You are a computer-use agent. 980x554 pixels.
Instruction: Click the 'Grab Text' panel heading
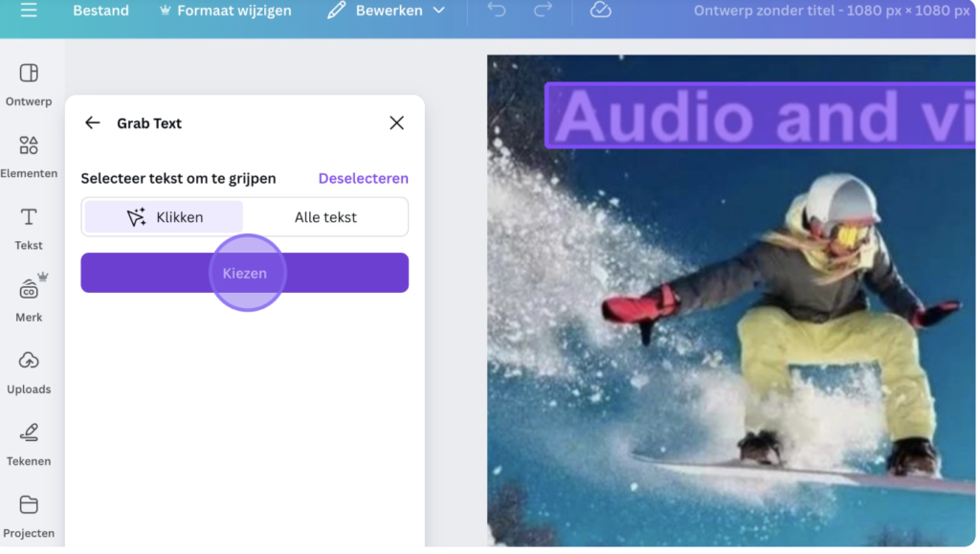(149, 123)
